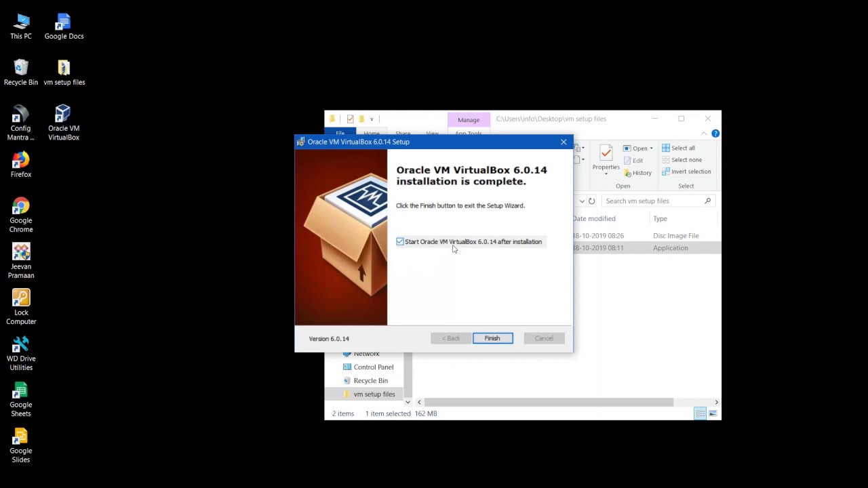
Task: Select the WD Drive Utilities desktop icon
Action: (x=21, y=354)
